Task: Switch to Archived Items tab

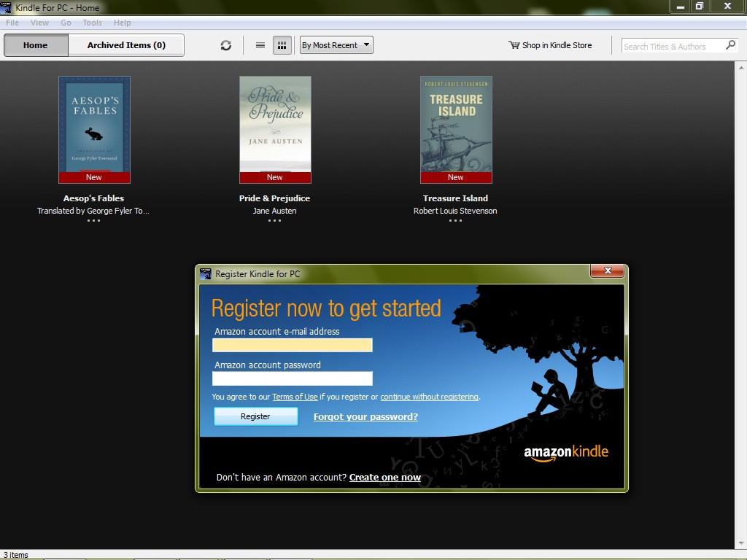Action: (x=126, y=45)
